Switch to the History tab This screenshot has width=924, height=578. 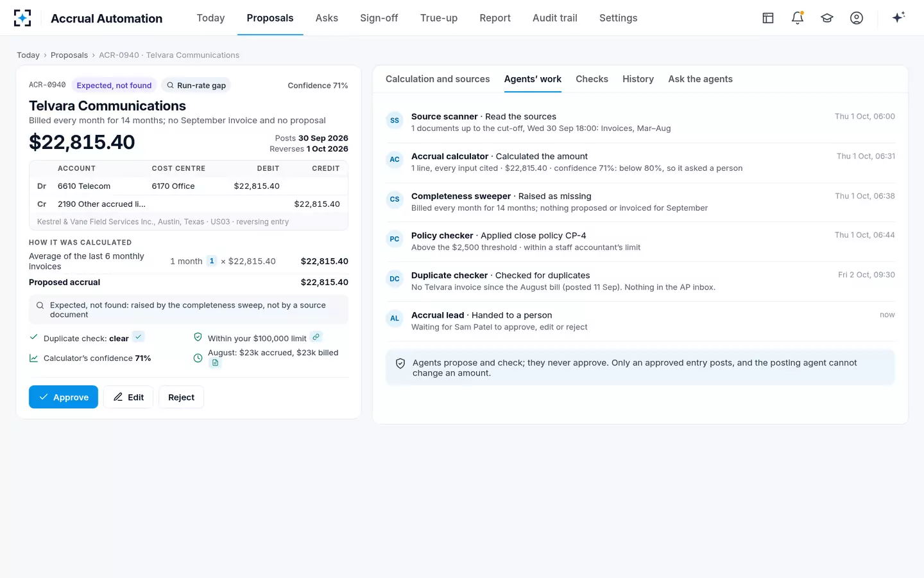(x=638, y=79)
